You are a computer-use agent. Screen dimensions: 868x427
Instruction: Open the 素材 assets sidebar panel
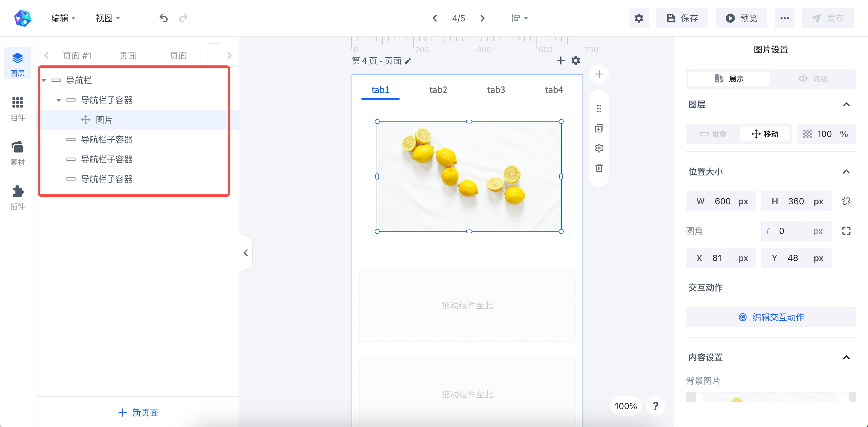(18, 153)
